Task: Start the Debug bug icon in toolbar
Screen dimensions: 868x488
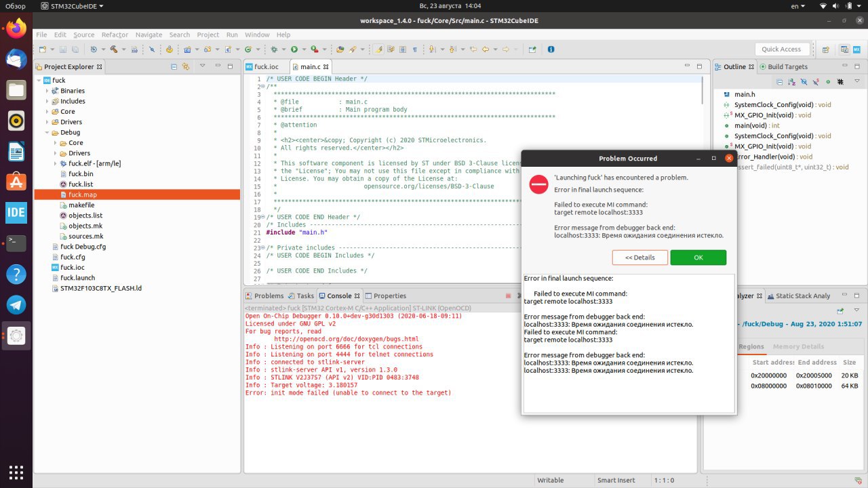Action: tap(274, 49)
